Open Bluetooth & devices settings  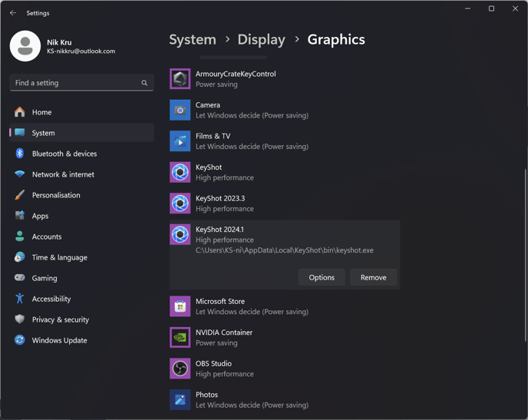click(82, 154)
